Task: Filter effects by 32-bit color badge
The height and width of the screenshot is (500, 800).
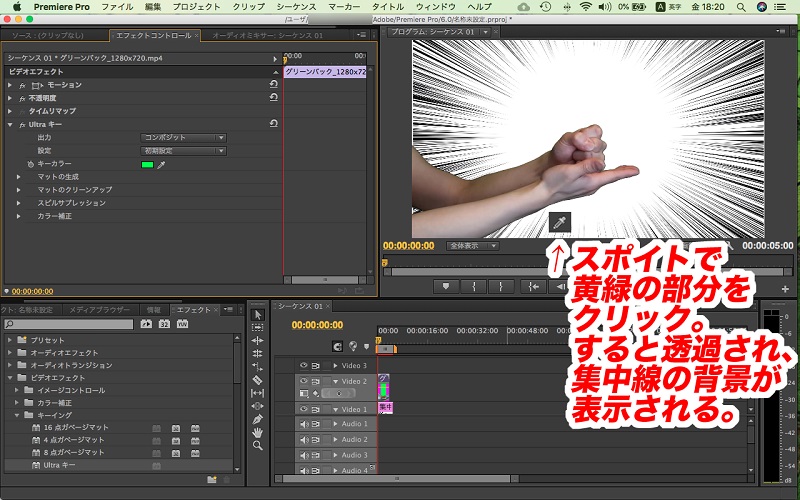Action: pos(164,324)
